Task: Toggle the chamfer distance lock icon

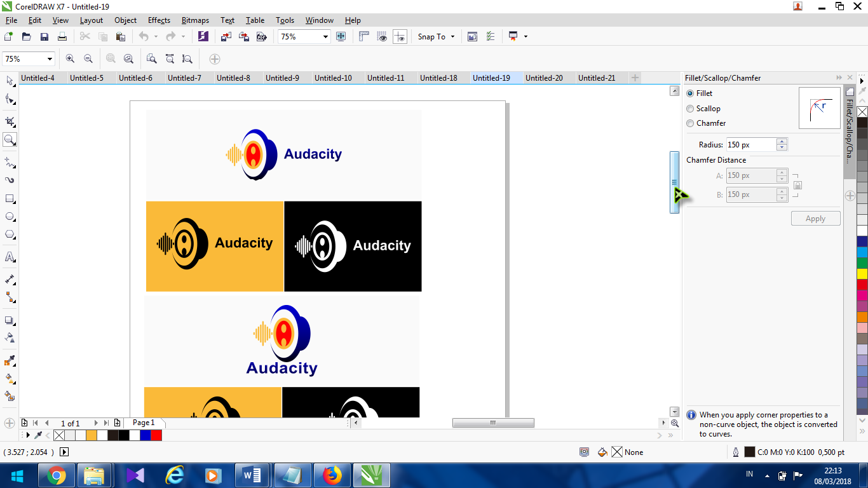Action: pos(797,185)
